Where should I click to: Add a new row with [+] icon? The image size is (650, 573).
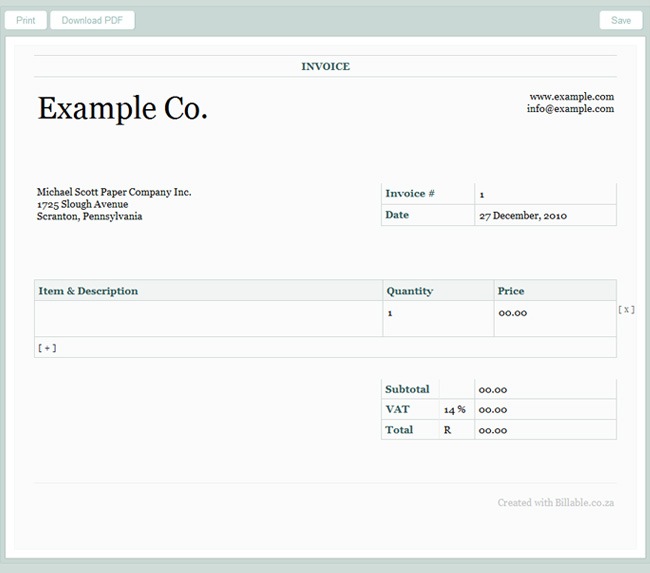[47, 348]
